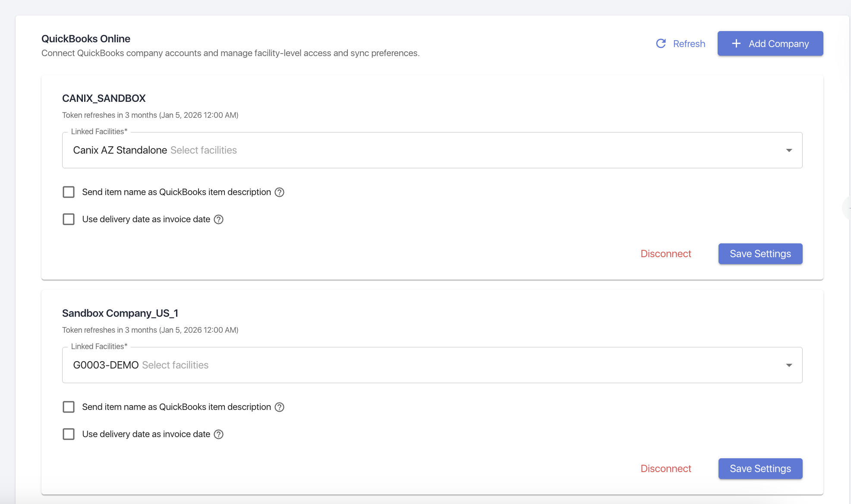
Task: Click the G0003-DEMO facility chip
Action: tap(105, 365)
